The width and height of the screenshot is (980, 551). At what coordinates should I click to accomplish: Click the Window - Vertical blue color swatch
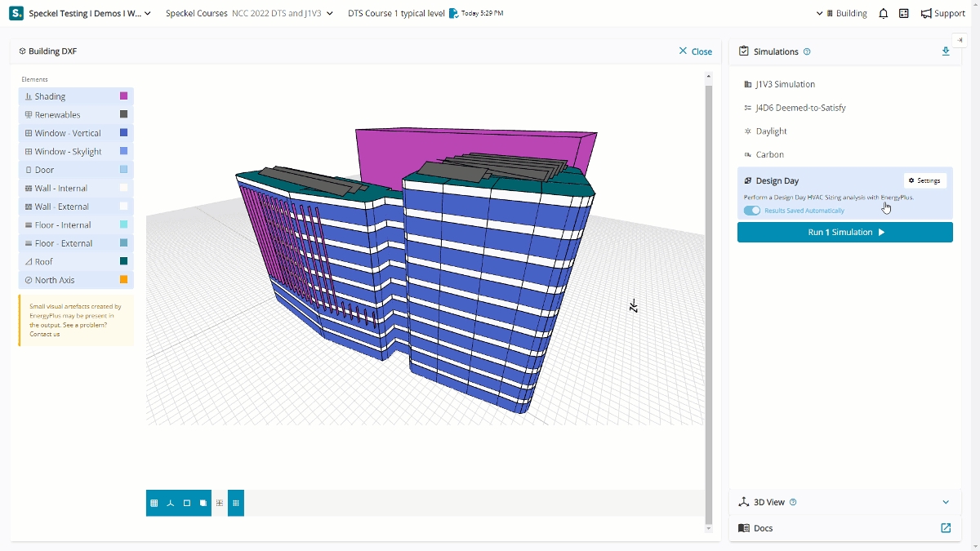coord(124,133)
